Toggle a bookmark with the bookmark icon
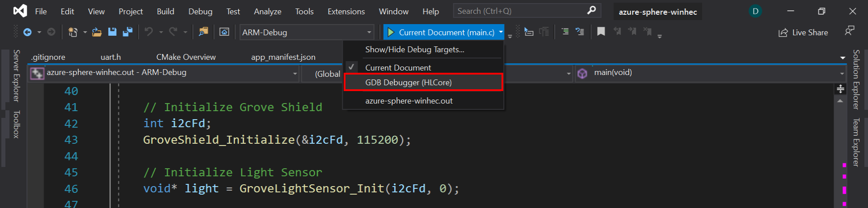Screen dimensions: 868x208 [601, 32]
